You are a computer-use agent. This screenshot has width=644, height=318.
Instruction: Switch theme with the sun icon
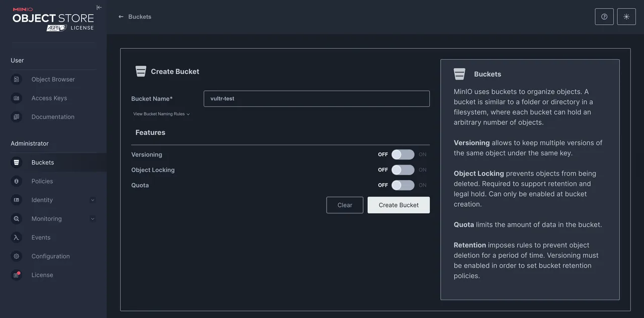click(x=626, y=17)
